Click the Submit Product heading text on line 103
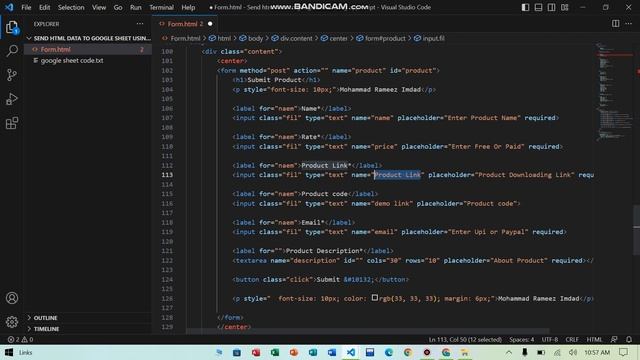 tap(274, 80)
